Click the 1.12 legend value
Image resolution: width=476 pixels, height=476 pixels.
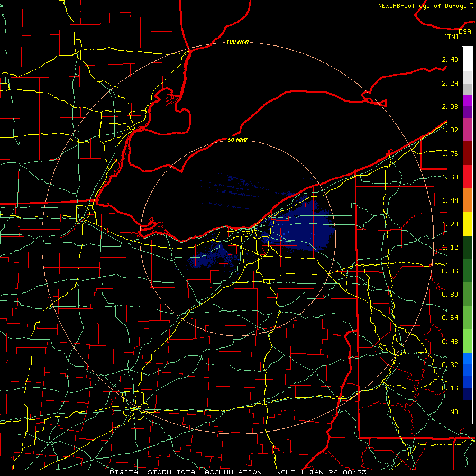[450, 248]
